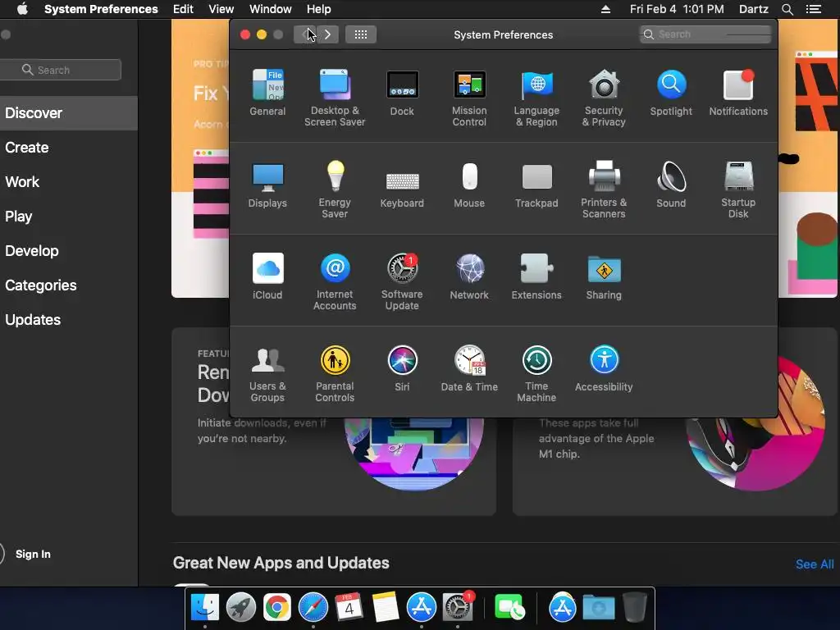Open the Edit menu

coord(183,9)
